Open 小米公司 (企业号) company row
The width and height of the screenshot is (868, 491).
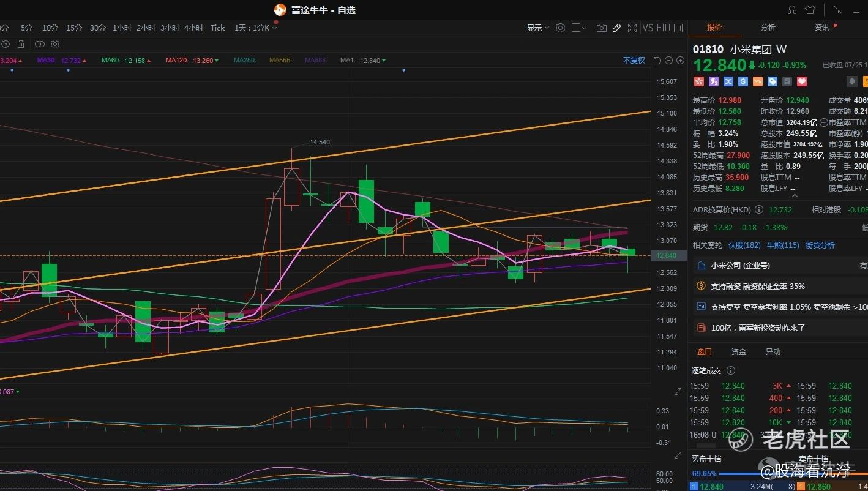(779, 266)
